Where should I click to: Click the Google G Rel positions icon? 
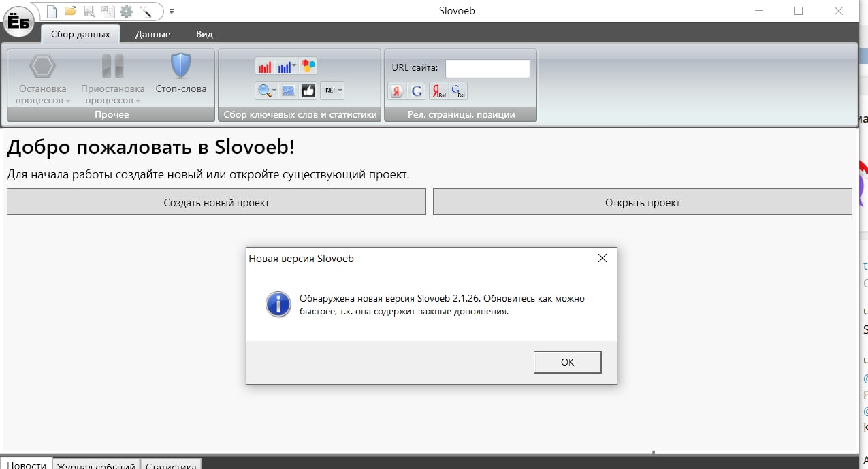tap(458, 91)
